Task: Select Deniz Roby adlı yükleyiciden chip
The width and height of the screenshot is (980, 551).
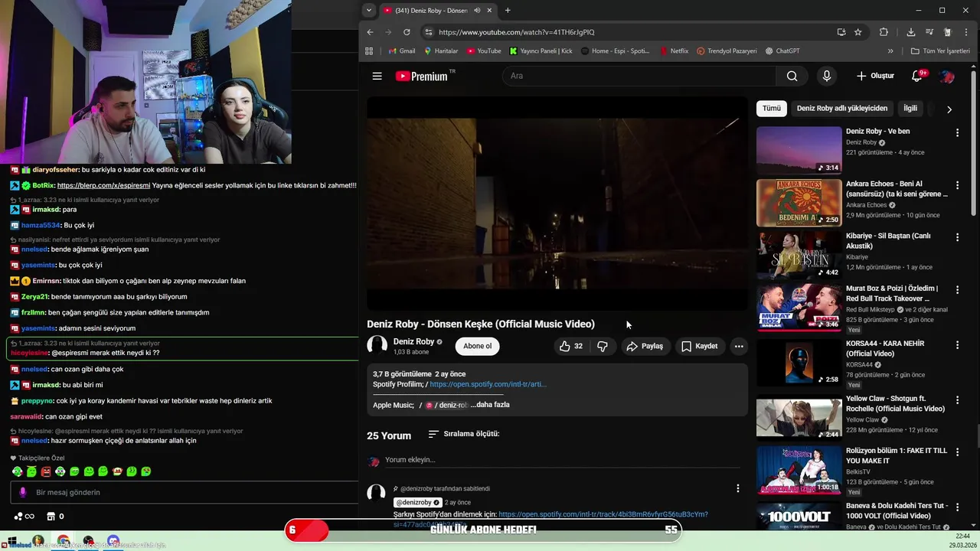Action: click(842, 109)
